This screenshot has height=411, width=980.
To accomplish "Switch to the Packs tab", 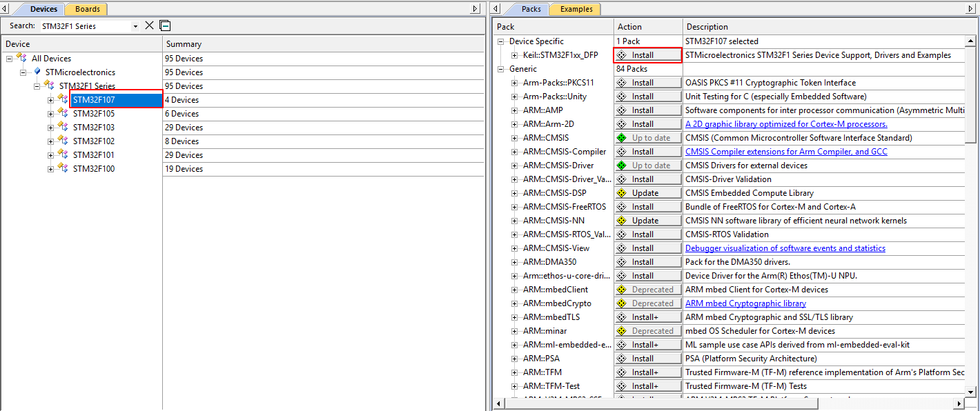I will click(x=531, y=9).
